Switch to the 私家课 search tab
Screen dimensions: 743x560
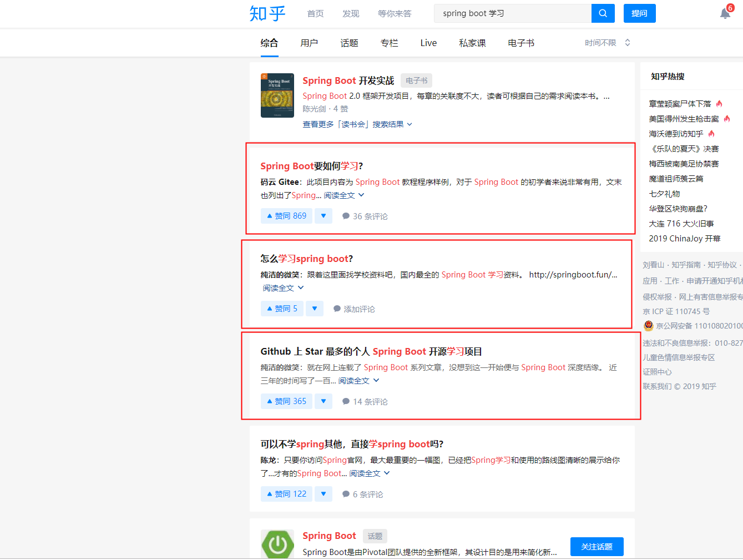pyautogui.click(x=472, y=43)
